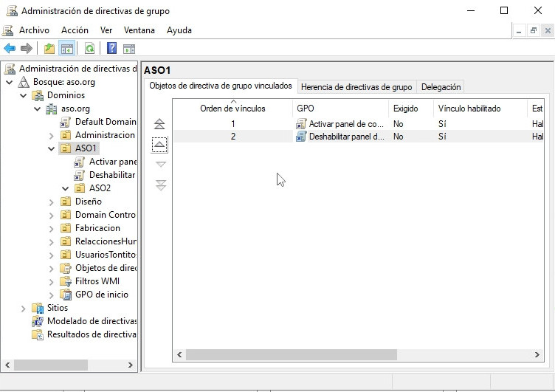Move link to top with double-up arrow
Image resolution: width=555 pixels, height=392 pixels.
(160, 124)
